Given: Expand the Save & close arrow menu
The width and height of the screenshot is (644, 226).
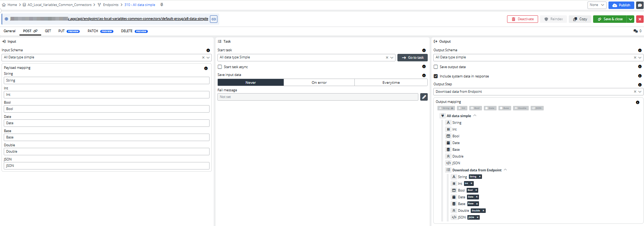Looking at the screenshot, I should click(631, 19).
